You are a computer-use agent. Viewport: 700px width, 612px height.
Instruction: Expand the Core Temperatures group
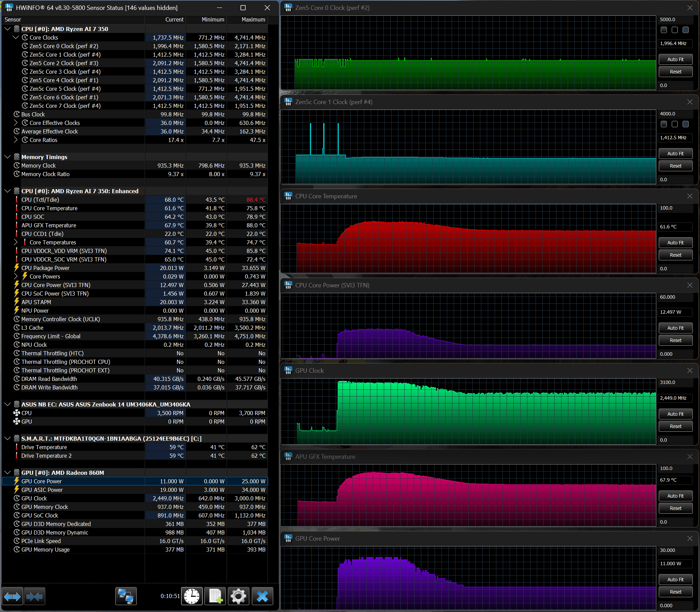(16, 242)
